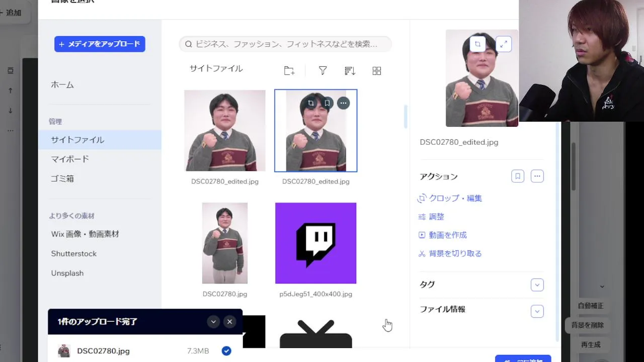Open マイボード in the sidebar
Screen dimensions: 644x362
click(70, 159)
